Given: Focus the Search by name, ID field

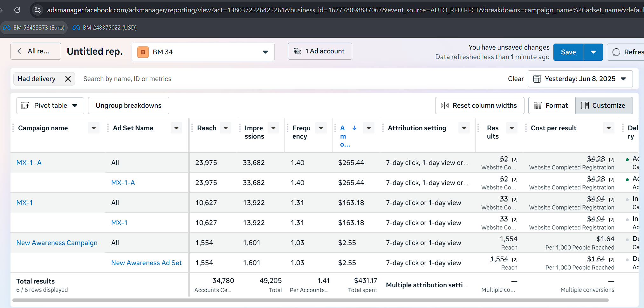Looking at the screenshot, I should pyautogui.click(x=127, y=79).
